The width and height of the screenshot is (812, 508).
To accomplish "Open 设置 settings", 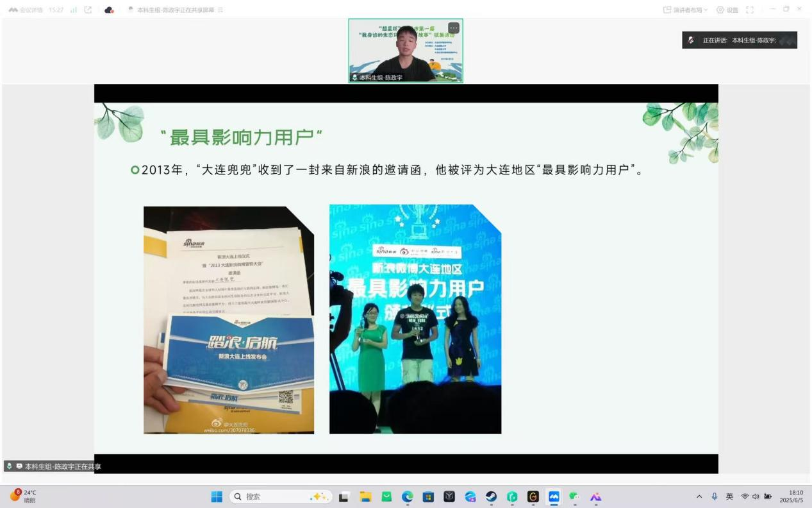I will 727,10.
